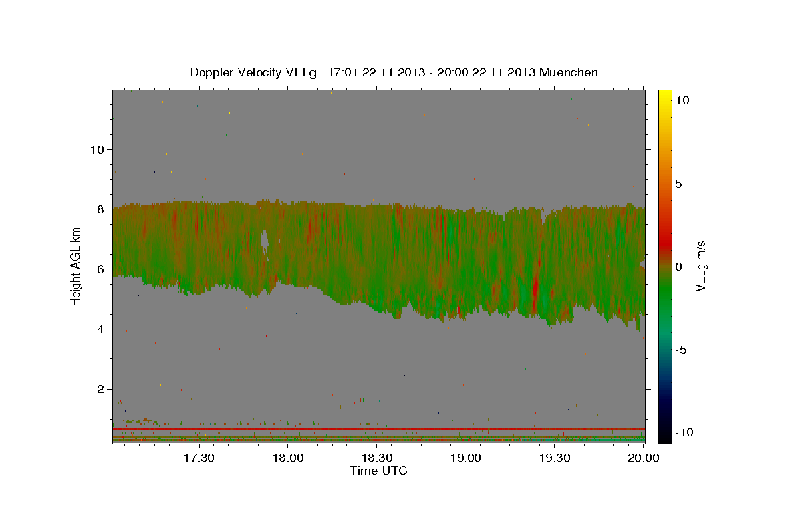Click the 18:00 time tick label
Image resolution: width=798 pixels, height=532 pixels.
pyautogui.click(x=289, y=458)
